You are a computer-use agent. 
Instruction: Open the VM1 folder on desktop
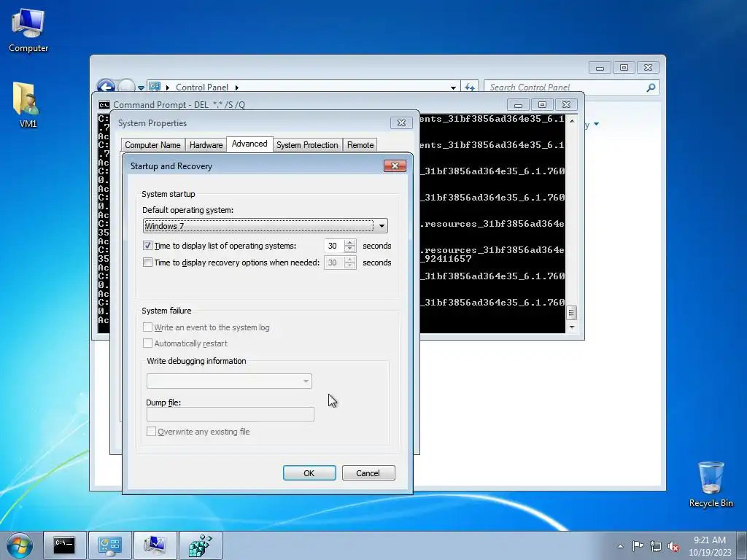point(27,105)
